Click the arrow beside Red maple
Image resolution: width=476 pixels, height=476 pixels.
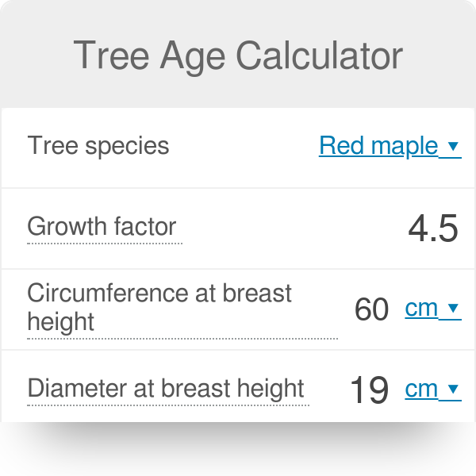point(453,147)
